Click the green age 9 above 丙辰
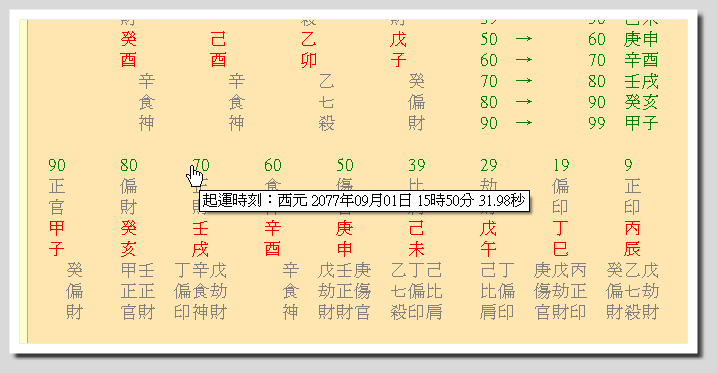717x373 pixels. 628,165
